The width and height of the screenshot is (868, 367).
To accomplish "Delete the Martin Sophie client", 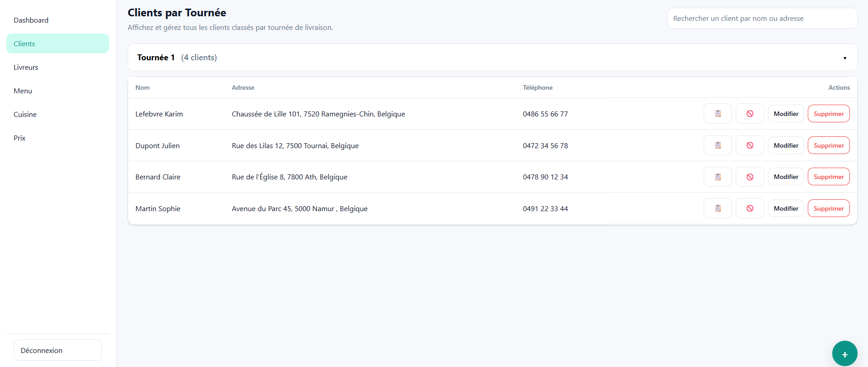I will pyautogui.click(x=829, y=208).
